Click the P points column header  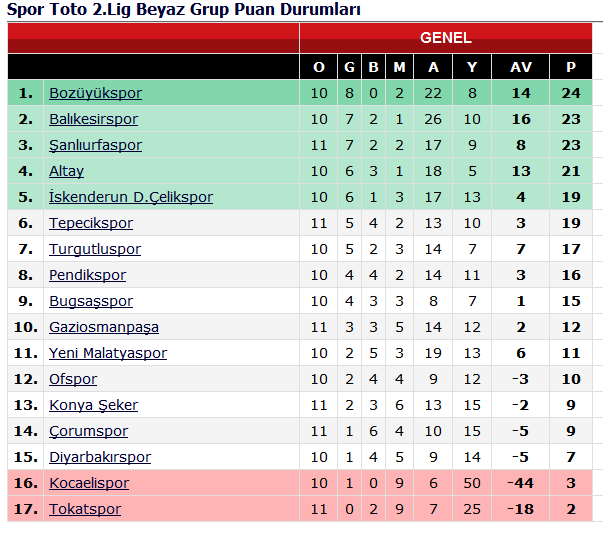(x=571, y=67)
